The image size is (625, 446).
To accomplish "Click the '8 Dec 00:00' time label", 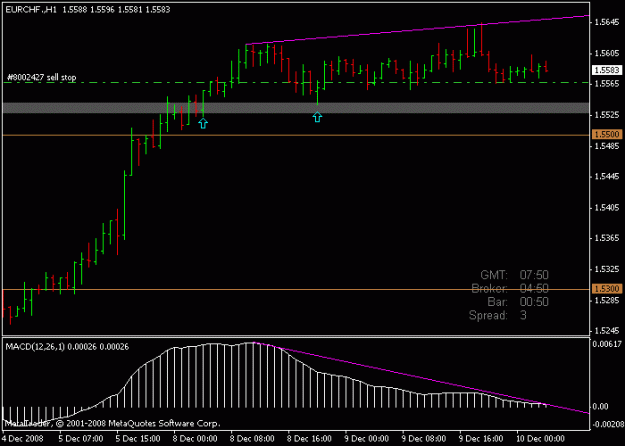I will (195, 439).
